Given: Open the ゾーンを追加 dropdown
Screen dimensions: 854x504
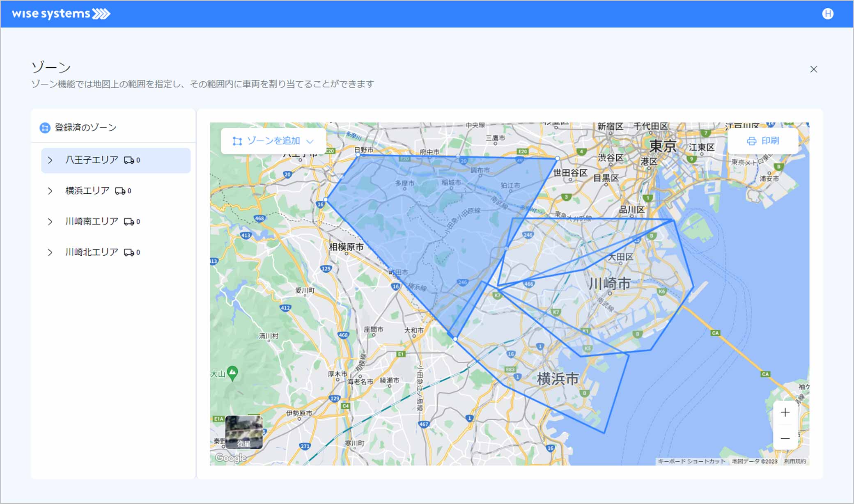Looking at the screenshot, I should coord(273,141).
